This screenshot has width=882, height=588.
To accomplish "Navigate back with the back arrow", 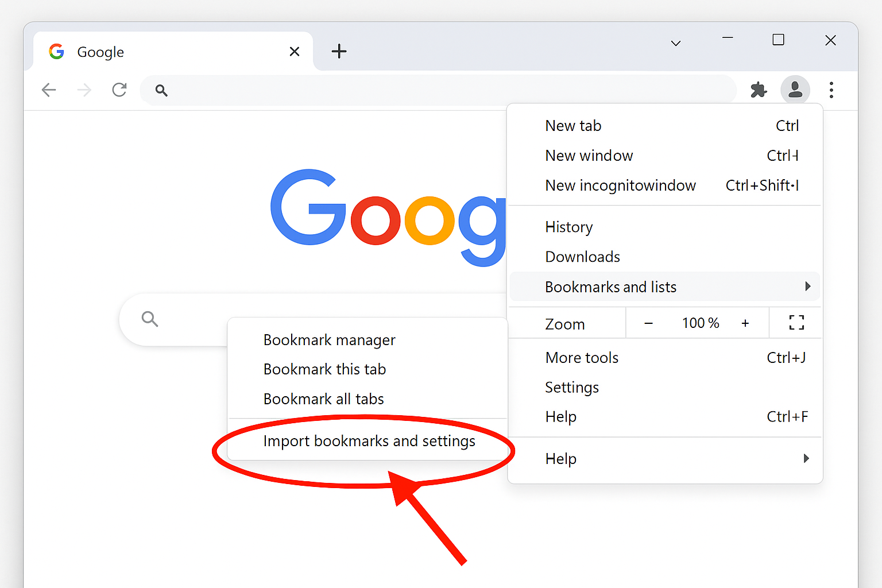I will pyautogui.click(x=49, y=90).
